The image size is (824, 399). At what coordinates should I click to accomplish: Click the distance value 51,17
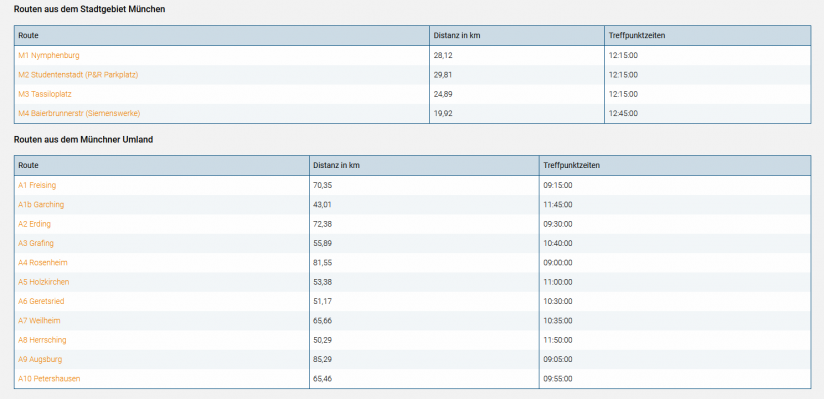click(x=323, y=301)
